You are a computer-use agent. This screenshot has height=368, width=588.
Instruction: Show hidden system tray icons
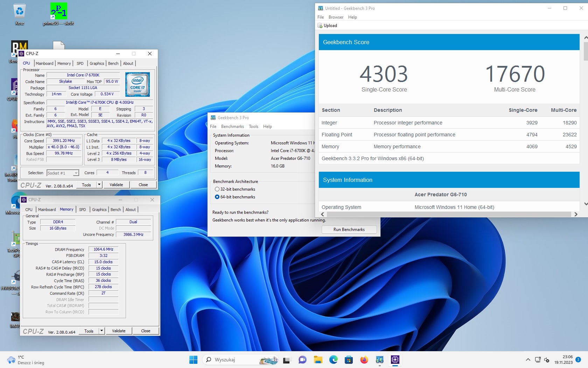point(528,360)
